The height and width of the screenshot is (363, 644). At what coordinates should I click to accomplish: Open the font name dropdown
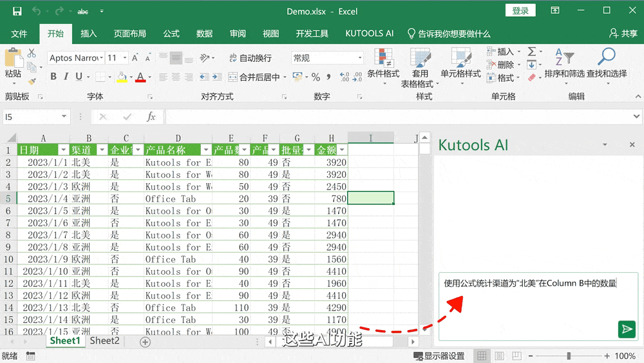(101, 58)
